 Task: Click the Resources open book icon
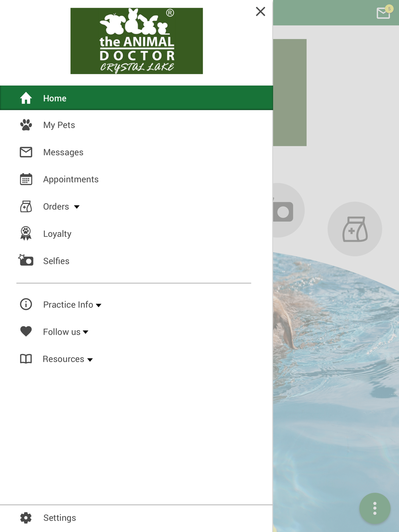(26, 359)
